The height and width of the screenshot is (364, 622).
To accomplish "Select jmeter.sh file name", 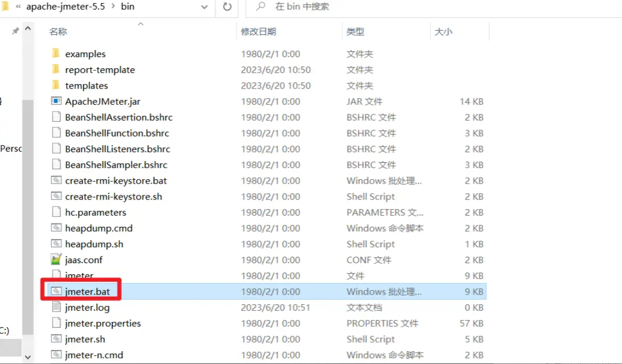I will 85,339.
